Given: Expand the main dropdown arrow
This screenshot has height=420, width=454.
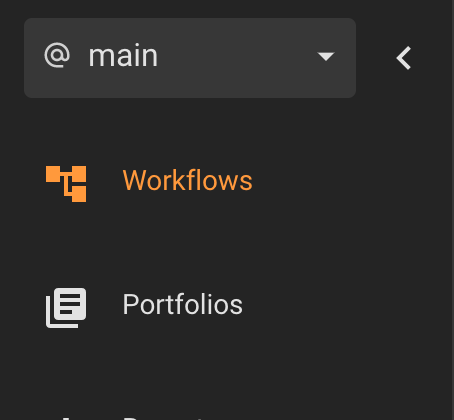Looking at the screenshot, I should [x=326, y=56].
